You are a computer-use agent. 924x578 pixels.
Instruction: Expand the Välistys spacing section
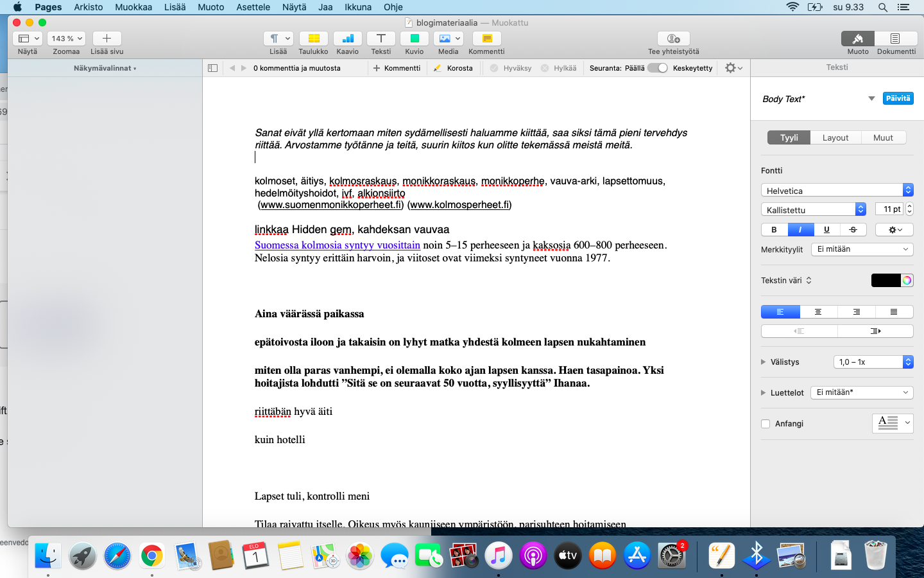764,362
